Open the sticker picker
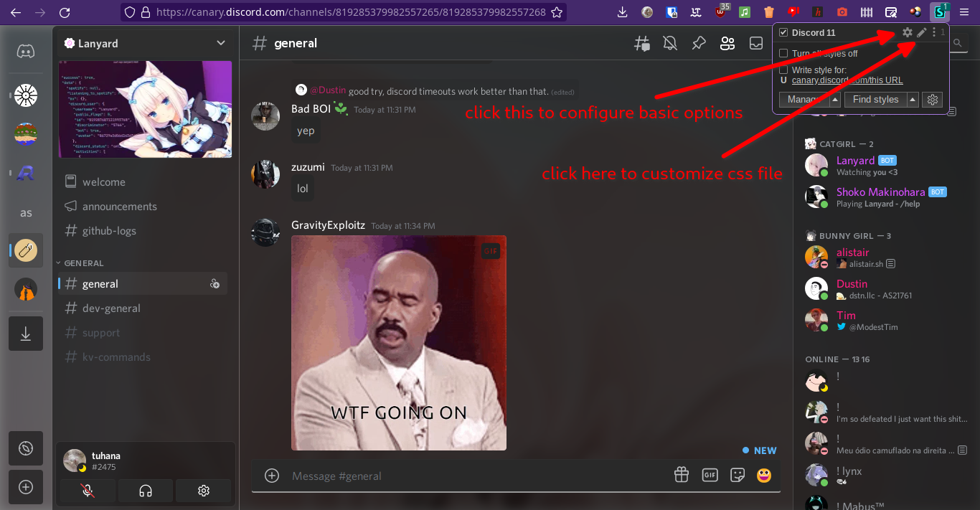 click(x=738, y=475)
